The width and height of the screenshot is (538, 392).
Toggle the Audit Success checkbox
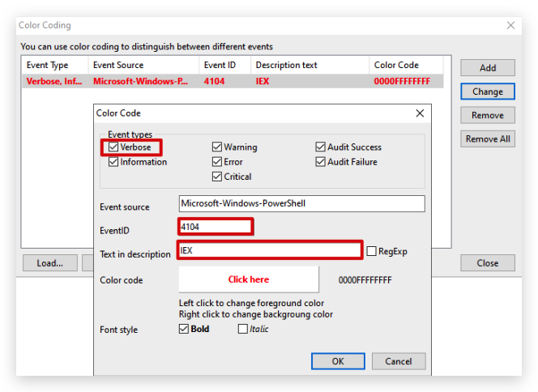coord(320,147)
